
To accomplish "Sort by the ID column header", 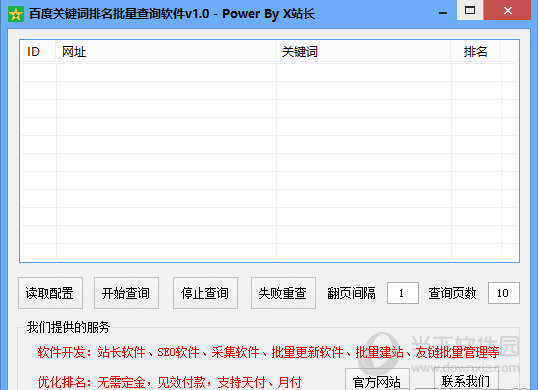I will click(38, 52).
